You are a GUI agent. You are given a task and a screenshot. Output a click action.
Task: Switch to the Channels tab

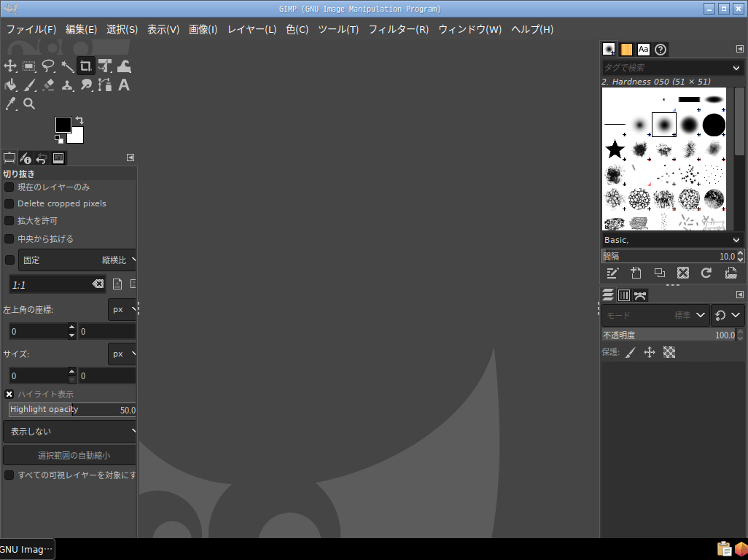(623, 295)
